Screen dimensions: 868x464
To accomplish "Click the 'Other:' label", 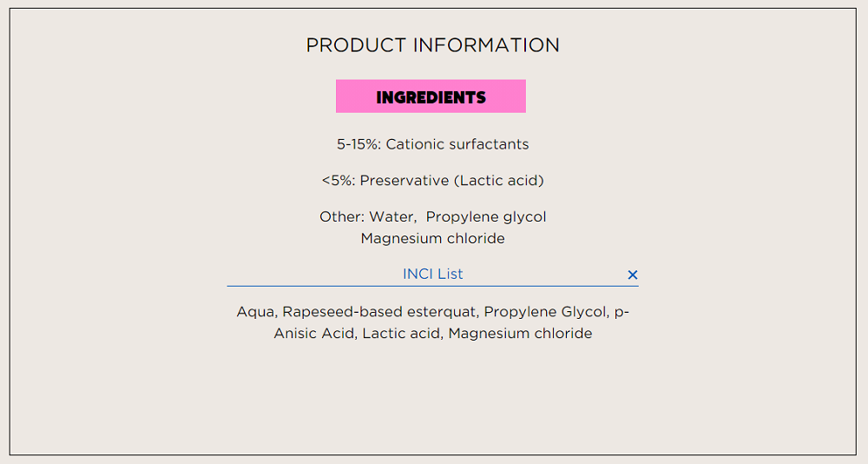I will coord(341,216).
